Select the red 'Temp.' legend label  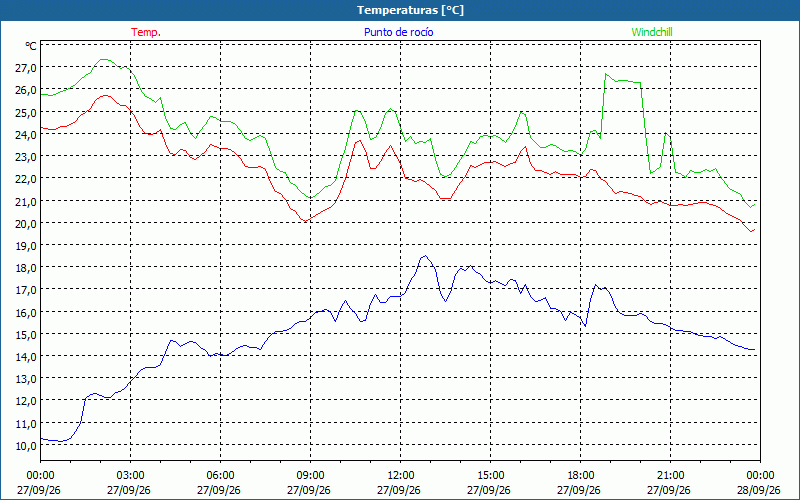146,32
